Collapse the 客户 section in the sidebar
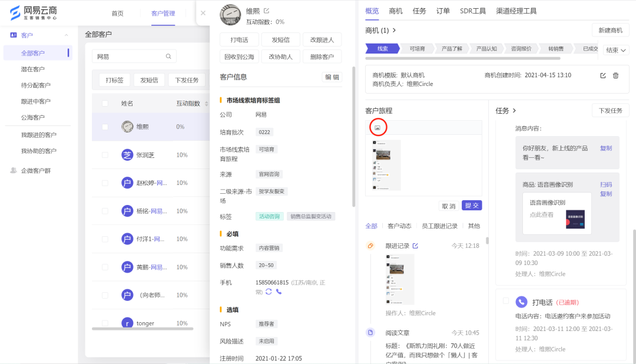Viewport: 636px width, 364px height. [x=68, y=35]
